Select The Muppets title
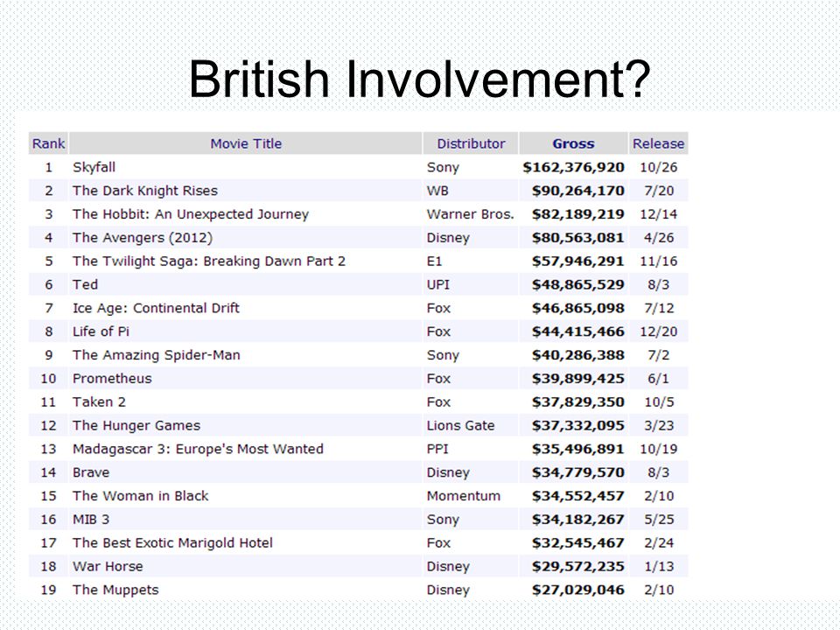The width and height of the screenshot is (840, 630). (x=115, y=591)
